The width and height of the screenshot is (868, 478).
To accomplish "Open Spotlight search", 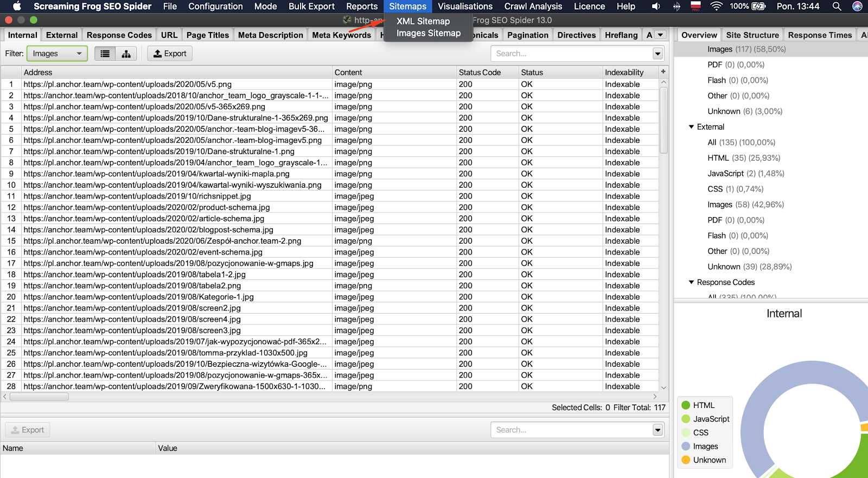I will click(837, 7).
